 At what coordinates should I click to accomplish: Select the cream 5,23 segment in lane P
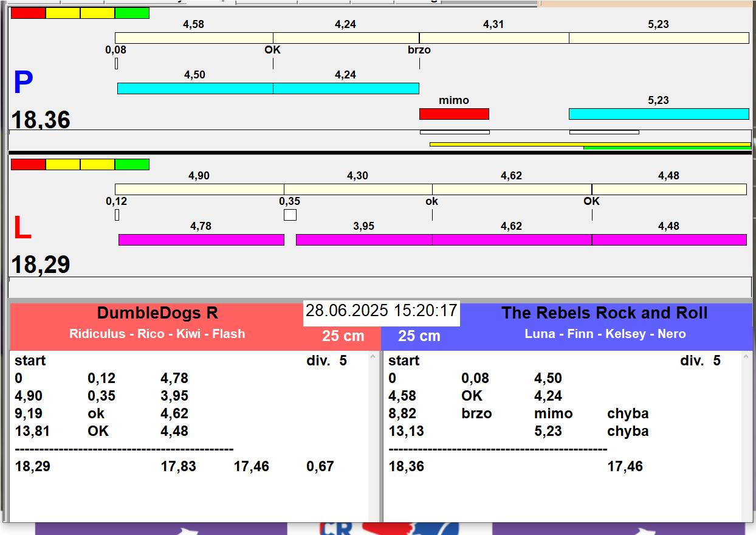pos(659,38)
